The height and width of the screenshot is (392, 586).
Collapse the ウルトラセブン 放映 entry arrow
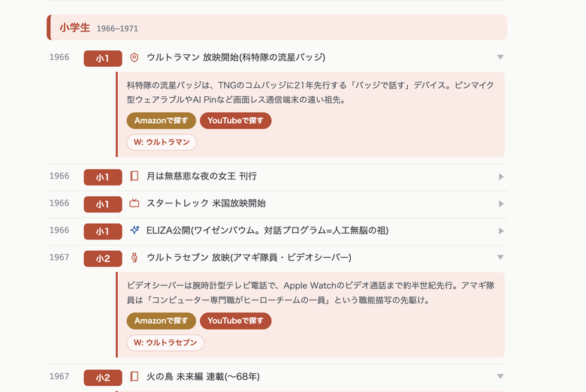[500, 257]
